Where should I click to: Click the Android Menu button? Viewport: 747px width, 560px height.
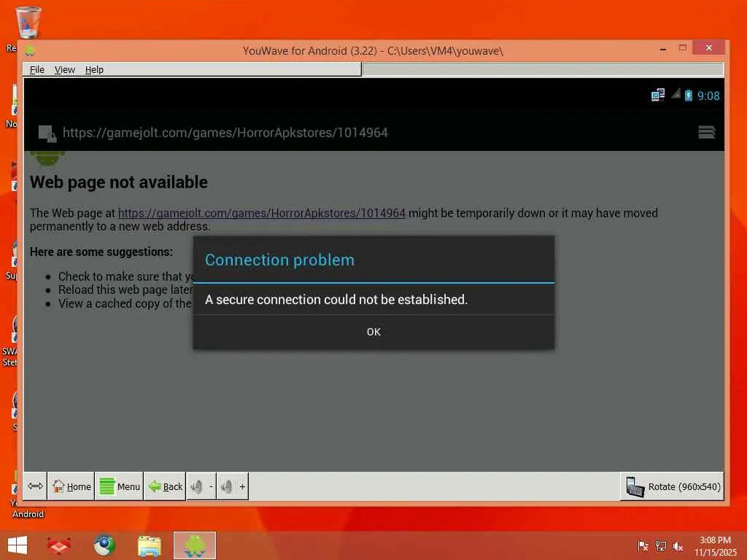120,486
